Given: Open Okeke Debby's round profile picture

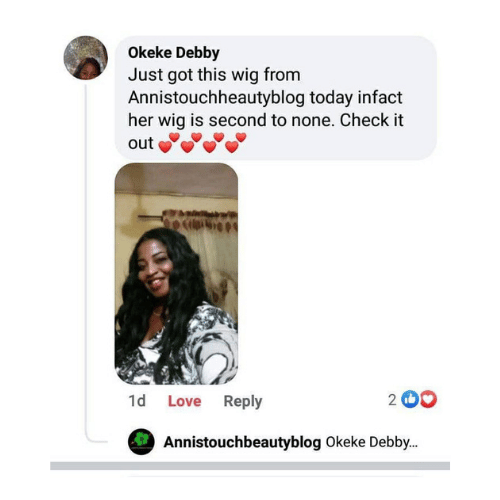Looking at the screenshot, I should click(x=86, y=58).
